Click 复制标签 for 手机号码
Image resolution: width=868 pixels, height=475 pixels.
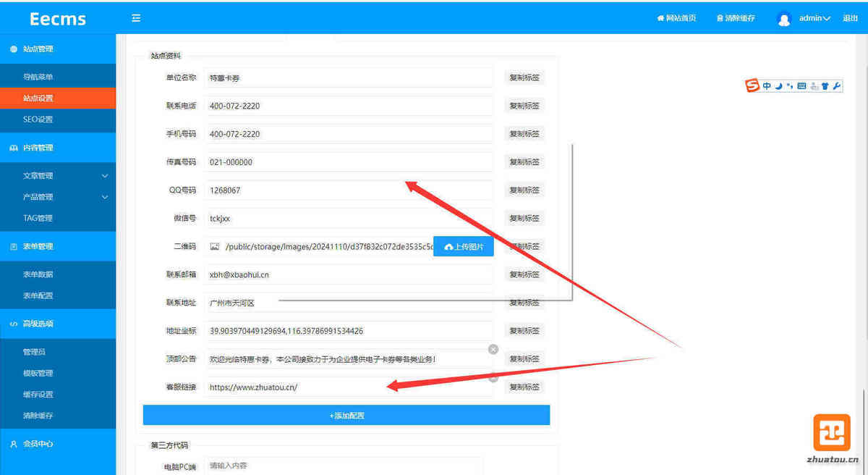(x=524, y=134)
